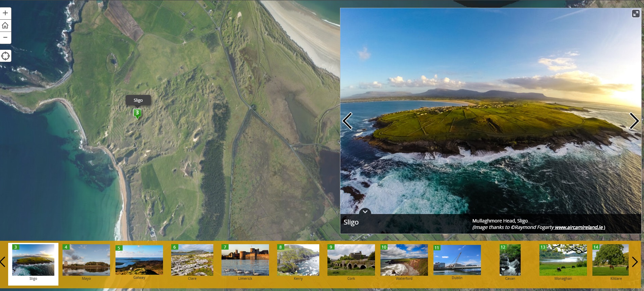Go to previous photo with left arrow
The height and width of the screenshot is (291, 644).
[347, 121]
